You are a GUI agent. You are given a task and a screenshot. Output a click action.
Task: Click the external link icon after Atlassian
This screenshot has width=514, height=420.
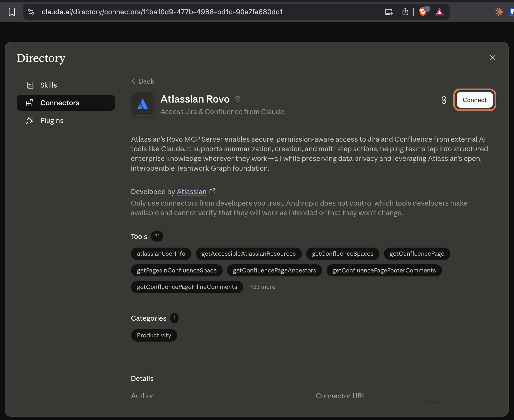(212, 191)
